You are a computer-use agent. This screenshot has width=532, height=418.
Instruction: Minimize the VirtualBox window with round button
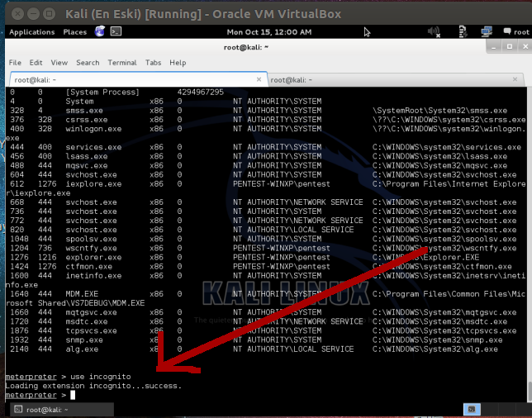tap(33, 14)
